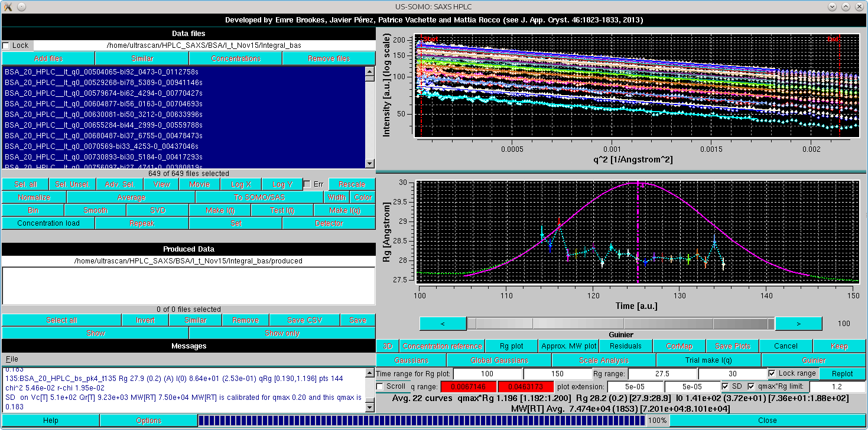Click the red q range field 0.0067146
Image resolution: width=868 pixels, height=430 pixels.
pos(469,386)
